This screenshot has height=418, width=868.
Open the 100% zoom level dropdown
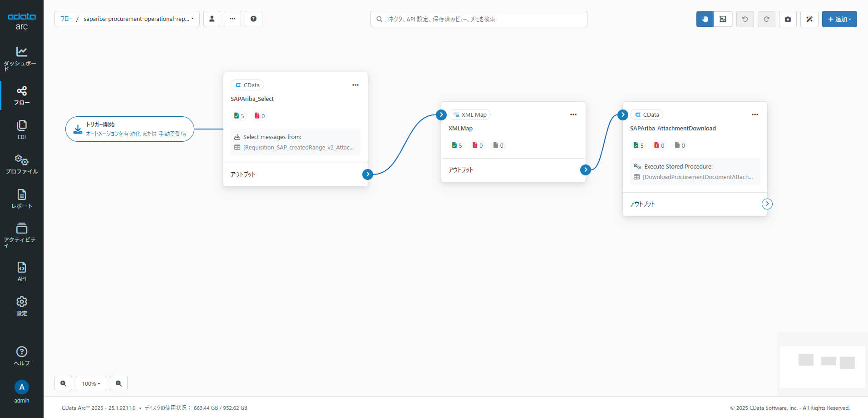[91, 383]
